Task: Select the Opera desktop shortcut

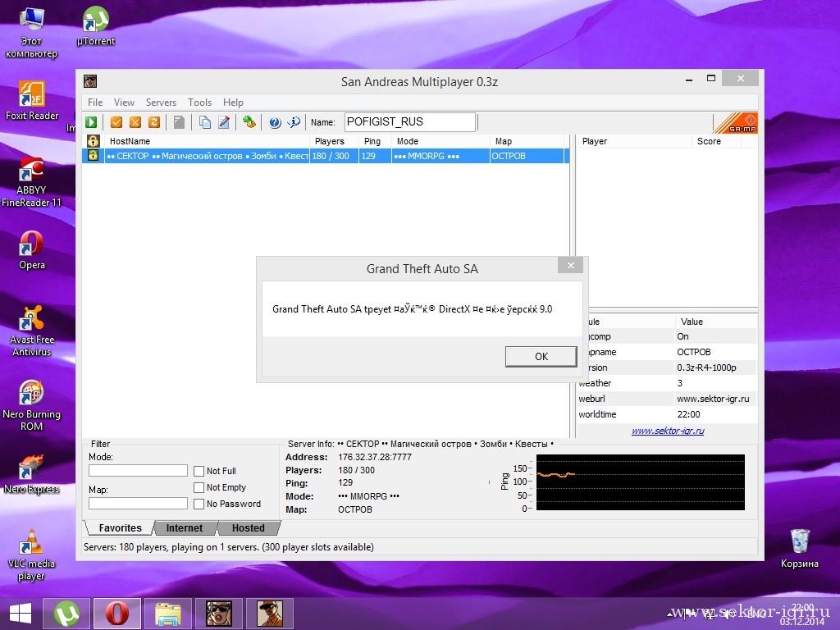Action: (32, 250)
